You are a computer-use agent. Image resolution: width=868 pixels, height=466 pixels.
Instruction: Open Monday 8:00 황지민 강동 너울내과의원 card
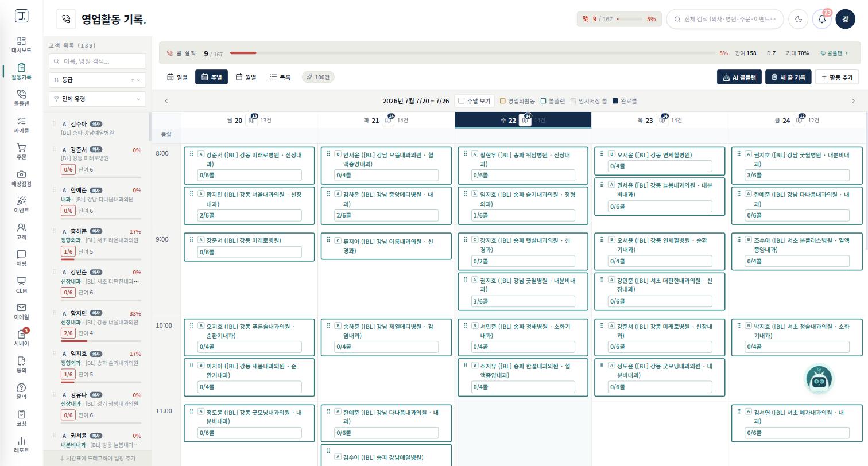(249, 205)
